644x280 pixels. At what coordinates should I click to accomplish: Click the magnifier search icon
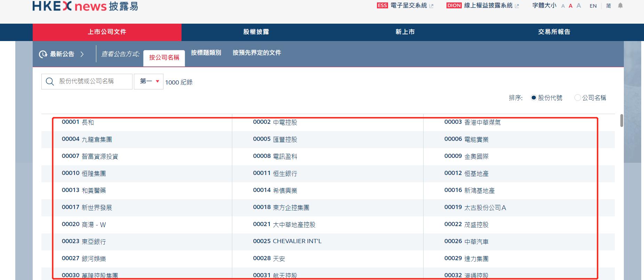pos(50,81)
